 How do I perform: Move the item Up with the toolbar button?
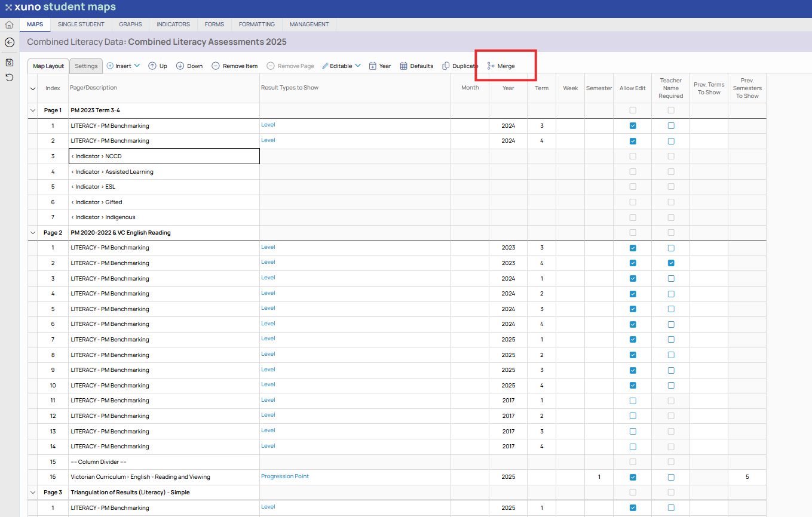[x=158, y=66]
